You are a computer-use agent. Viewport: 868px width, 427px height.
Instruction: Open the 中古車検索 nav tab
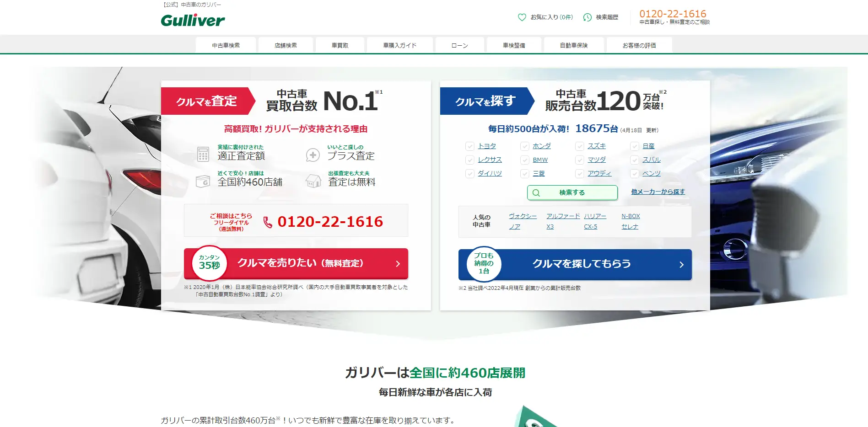(226, 45)
